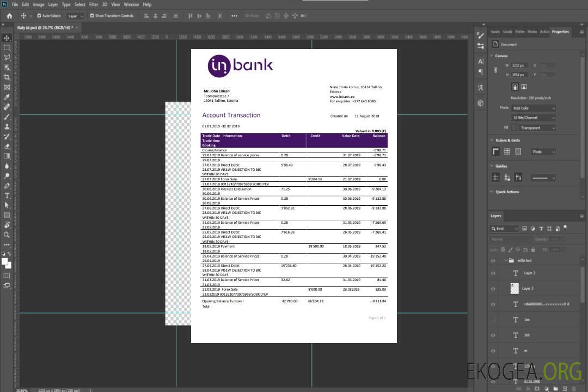Image resolution: width=588 pixels, height=392 pixels.
Task: Hide the '169' text layer
Action: pos(493,335)
